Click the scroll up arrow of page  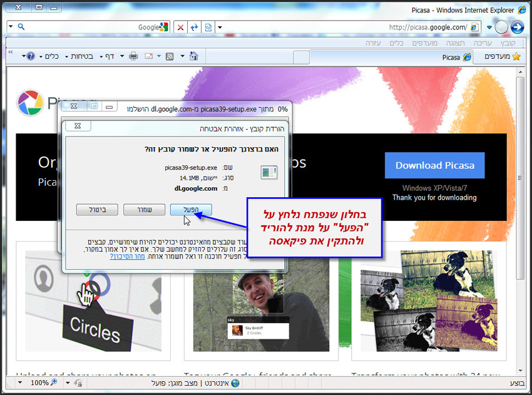pos(520,72)
